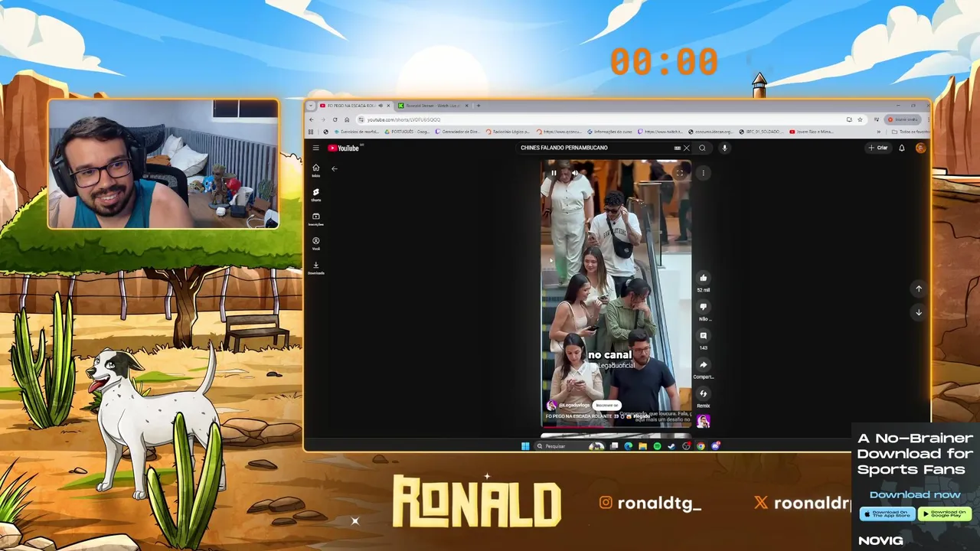Viewport: 980px width, 551px height.
Task: Open Shorts in the YouTube sidebar
Action: coord(315,194)
